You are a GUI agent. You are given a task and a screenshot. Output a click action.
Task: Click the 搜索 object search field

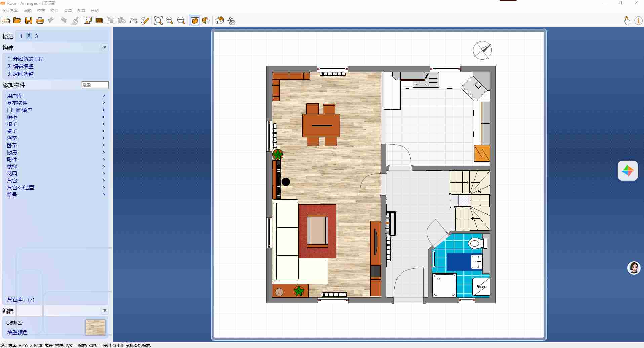[x=95, y=85]
